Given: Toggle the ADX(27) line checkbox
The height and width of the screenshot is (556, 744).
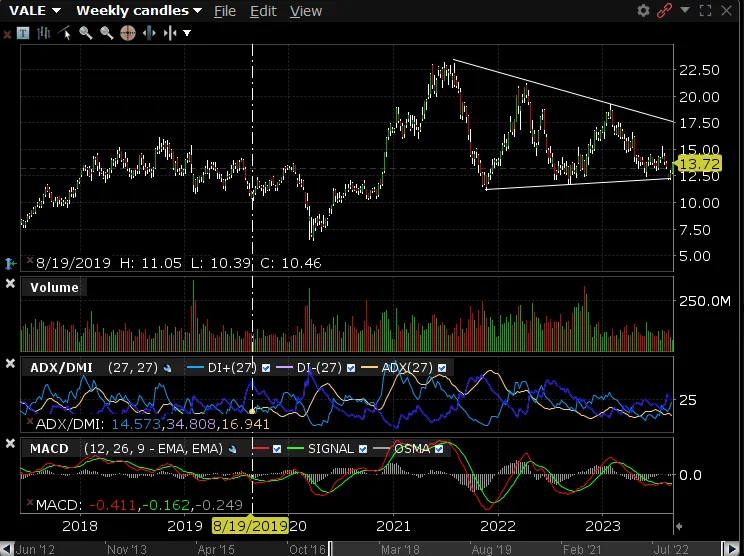Looking at the screenshot, I should (x=442, y=368).
